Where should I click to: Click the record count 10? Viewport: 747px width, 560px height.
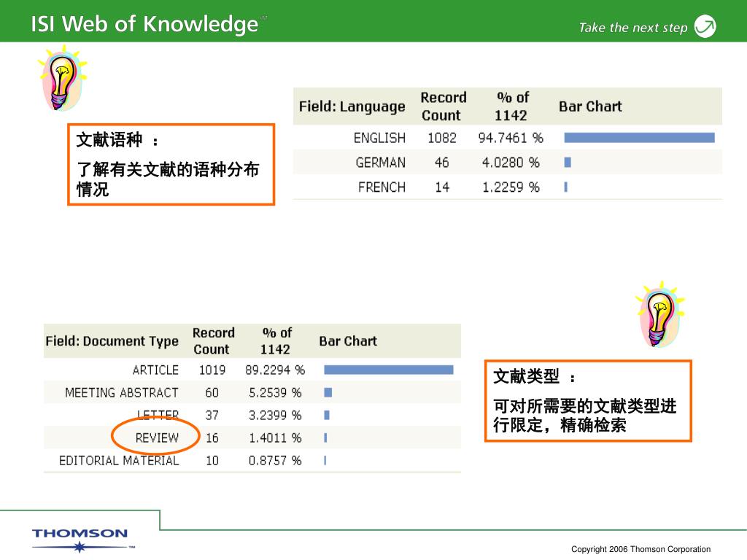point(212,461)
